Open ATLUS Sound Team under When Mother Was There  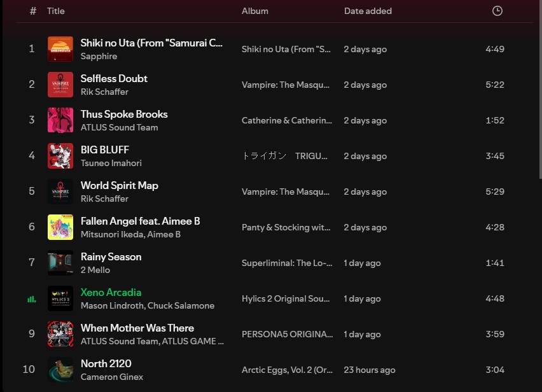click(x=120, y=341)
